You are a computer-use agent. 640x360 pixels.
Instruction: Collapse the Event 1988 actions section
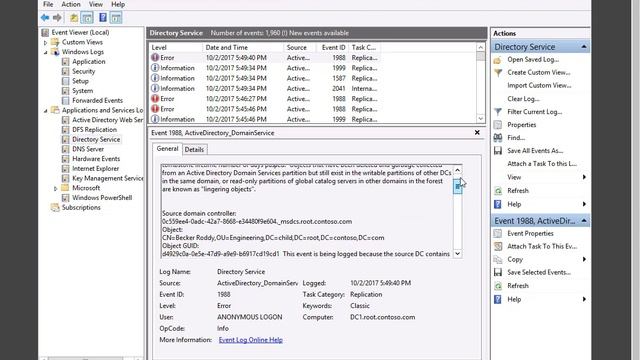pos(584,221)
